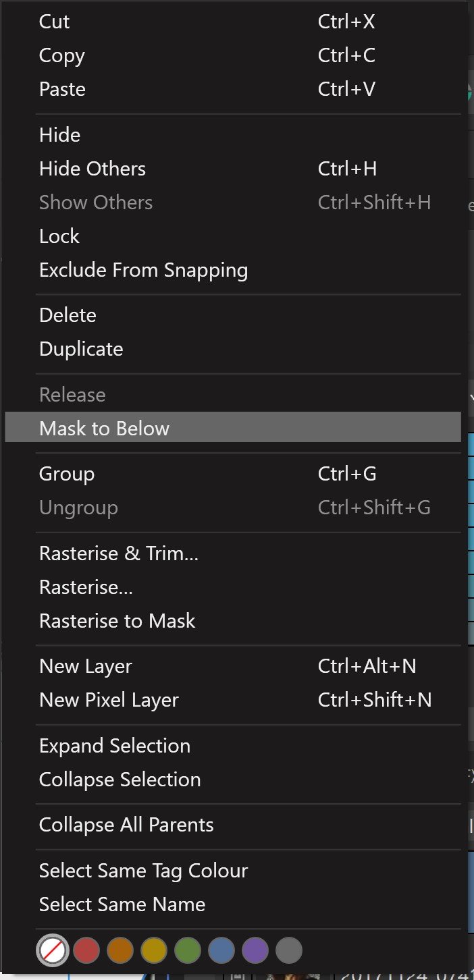This screenshot has height=980, width=474.
Task: Pick the yellow tag colour swatch
Action: tap(154, 951)
